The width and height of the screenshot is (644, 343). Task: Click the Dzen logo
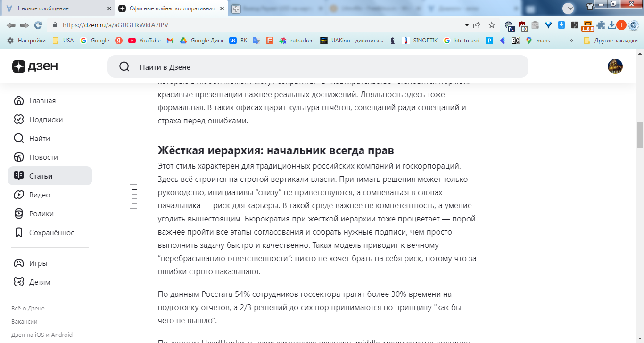(35, 66)
